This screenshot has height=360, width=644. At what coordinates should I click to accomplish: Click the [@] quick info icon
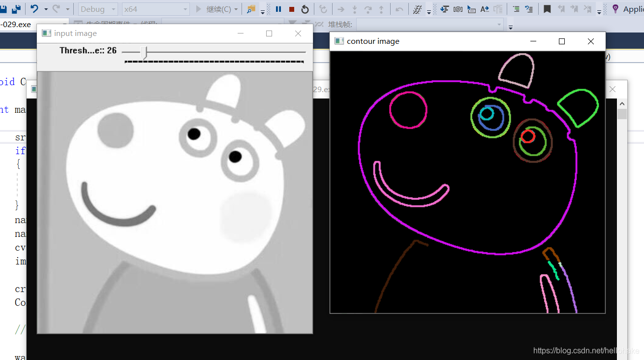coord(458,9)
